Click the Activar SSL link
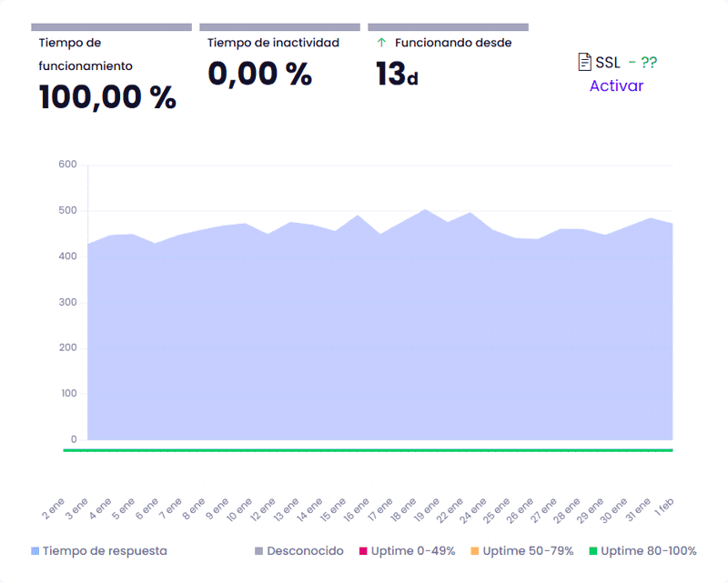This screenshot has width=728, height=583. click(616, 85)
